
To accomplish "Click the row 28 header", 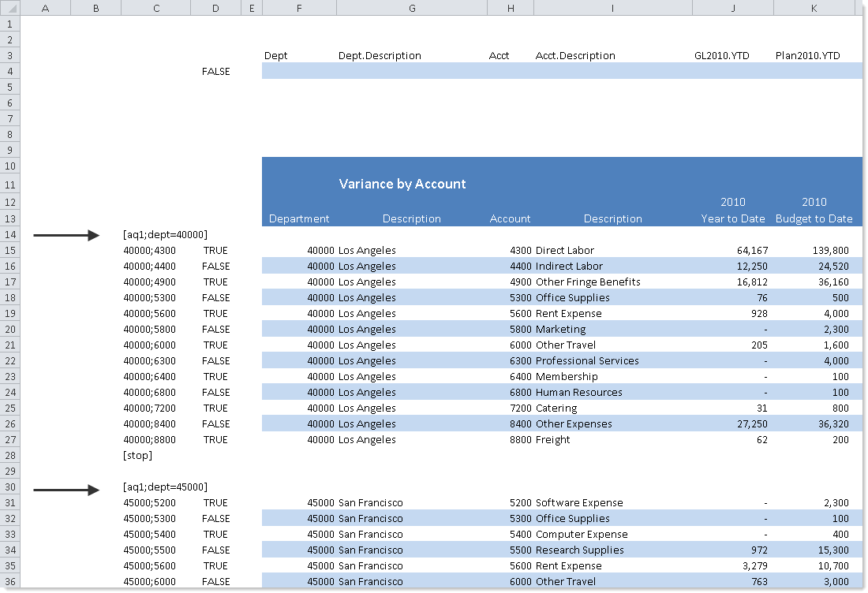I will 9,456.
